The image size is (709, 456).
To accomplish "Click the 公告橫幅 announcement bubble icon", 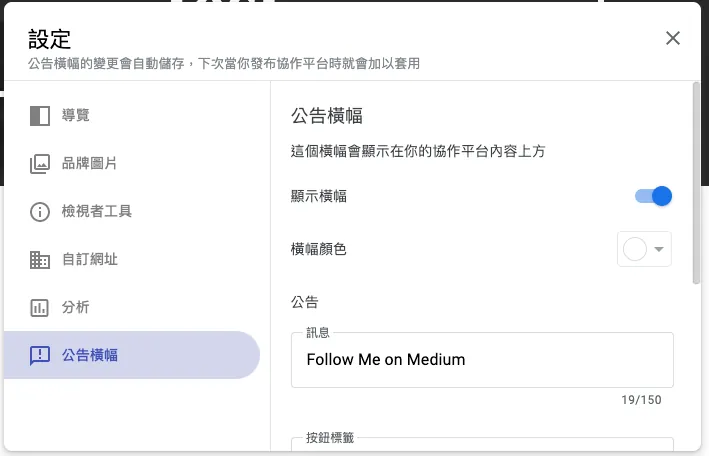I will click(40, 355).
